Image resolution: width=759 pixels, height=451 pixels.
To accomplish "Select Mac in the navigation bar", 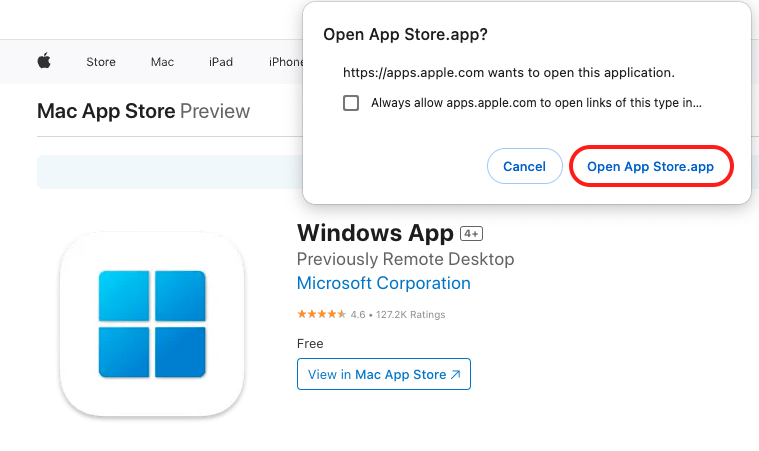I will point(162,62).
